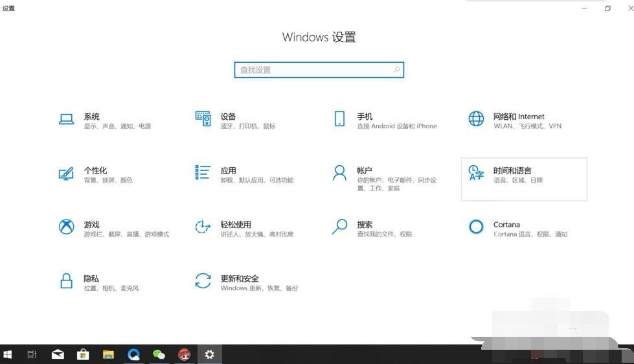Viewport: 634px width, 364px height.
Task: Click the Settings gear taskbar button
Action: 209,355
